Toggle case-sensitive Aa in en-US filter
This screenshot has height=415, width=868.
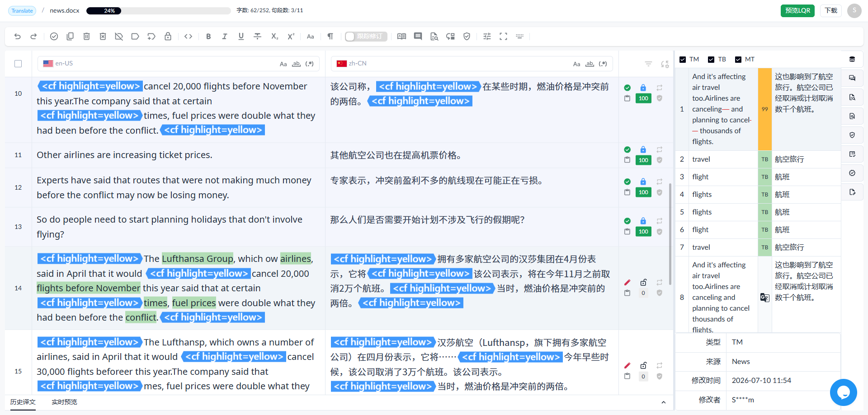pos(283,64)
